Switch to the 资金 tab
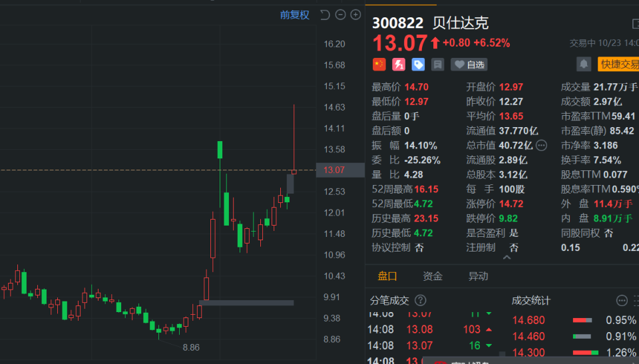Screen dimensions: 639x364 click(x=433, y=276)
